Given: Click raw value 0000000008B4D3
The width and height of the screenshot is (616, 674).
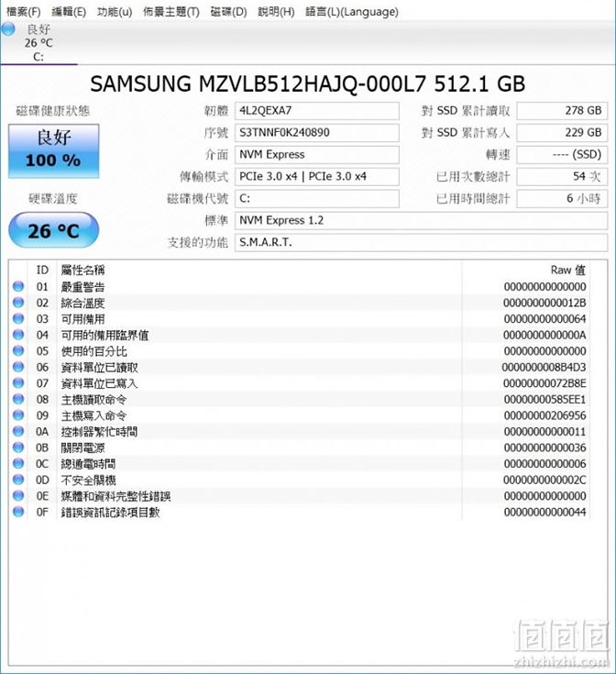Looking at the screenshot, I should (x=544, y=367).
